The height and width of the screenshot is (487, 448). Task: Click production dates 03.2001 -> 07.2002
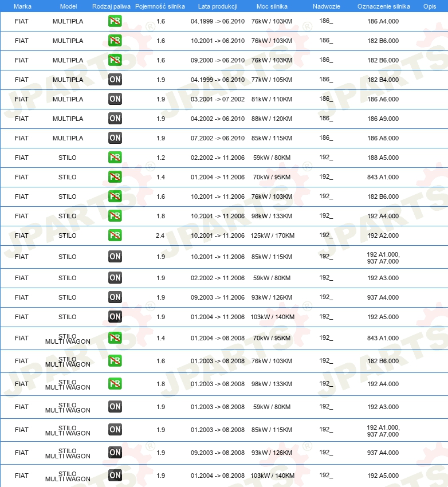tap(218, 99)
